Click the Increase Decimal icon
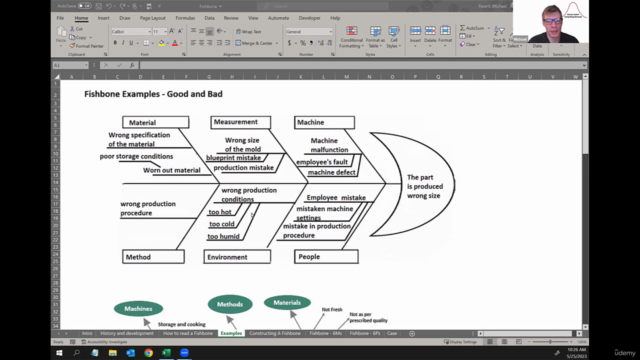The width and height of the screenshot is (640, 360). [x=321, y=43]
